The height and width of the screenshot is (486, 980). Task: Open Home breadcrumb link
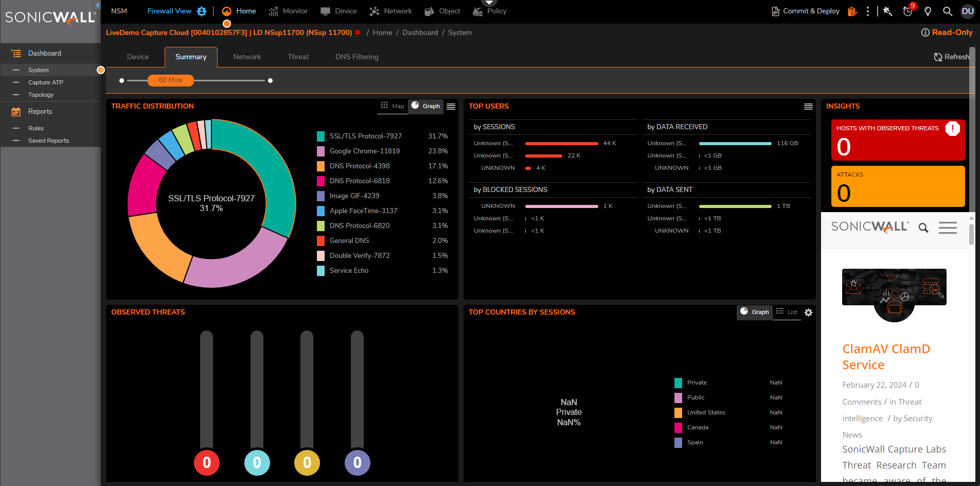click(x=382, y=32)
